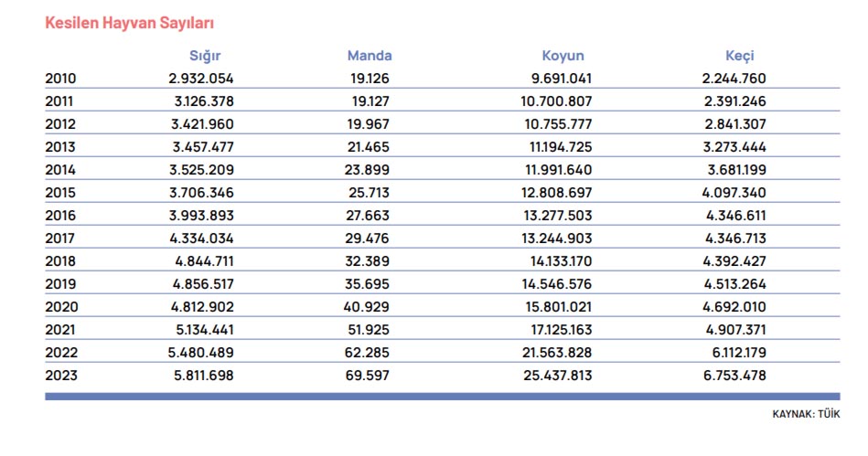Viewport: 868px width, 456px height.
Task: Select the Sığır column header
Action: [205, 57]
